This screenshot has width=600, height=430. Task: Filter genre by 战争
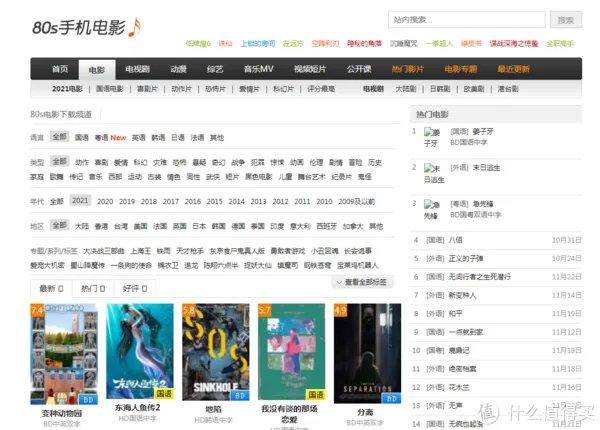(238, 162)
